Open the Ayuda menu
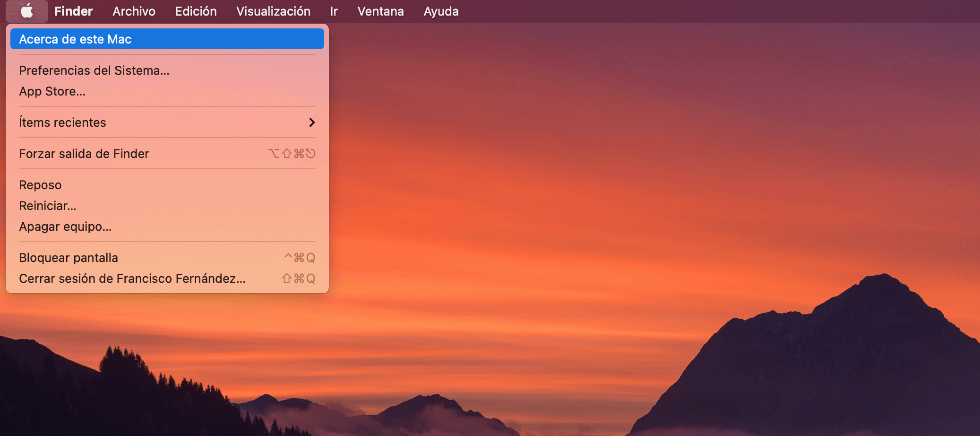 pyautogui.click(x=440, y=11)
